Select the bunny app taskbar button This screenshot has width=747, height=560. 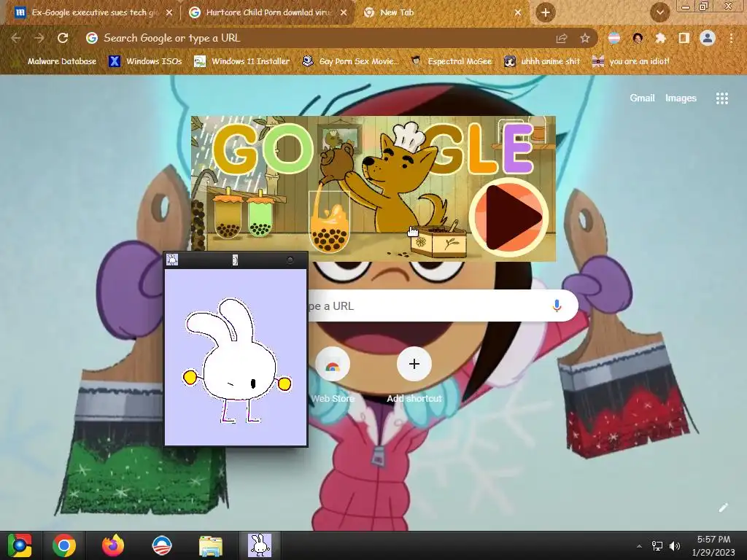[x=260, y=545]
